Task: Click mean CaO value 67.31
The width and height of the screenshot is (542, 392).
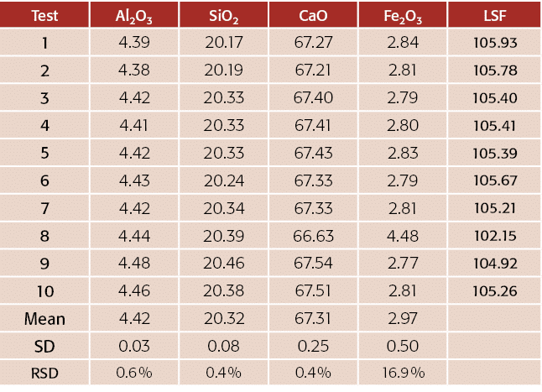Action: click(312, 319)
